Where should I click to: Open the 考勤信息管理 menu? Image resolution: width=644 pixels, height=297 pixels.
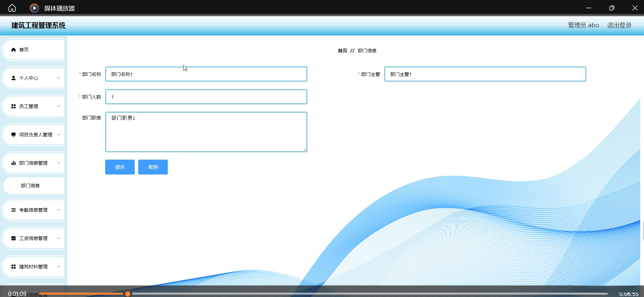point(33,210)
